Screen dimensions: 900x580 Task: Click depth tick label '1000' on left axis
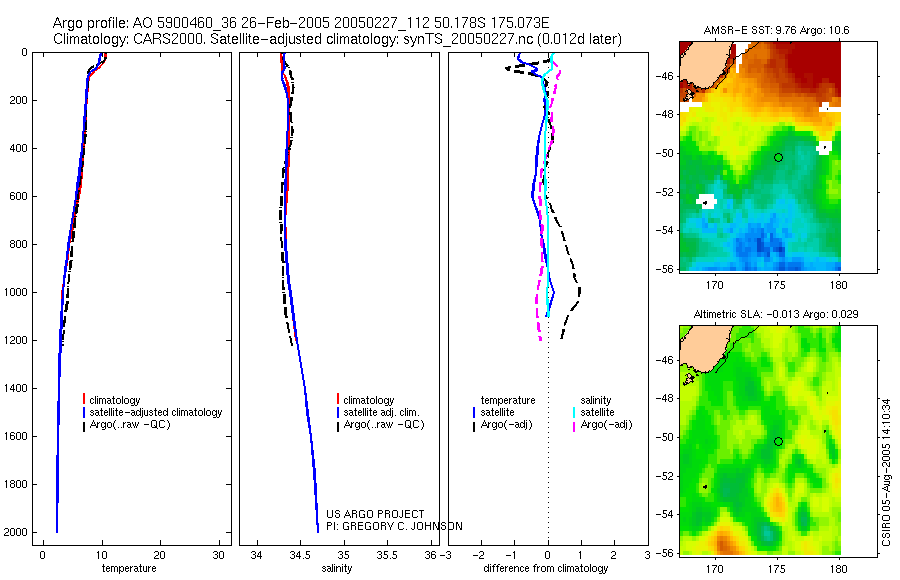click(15, 292)
